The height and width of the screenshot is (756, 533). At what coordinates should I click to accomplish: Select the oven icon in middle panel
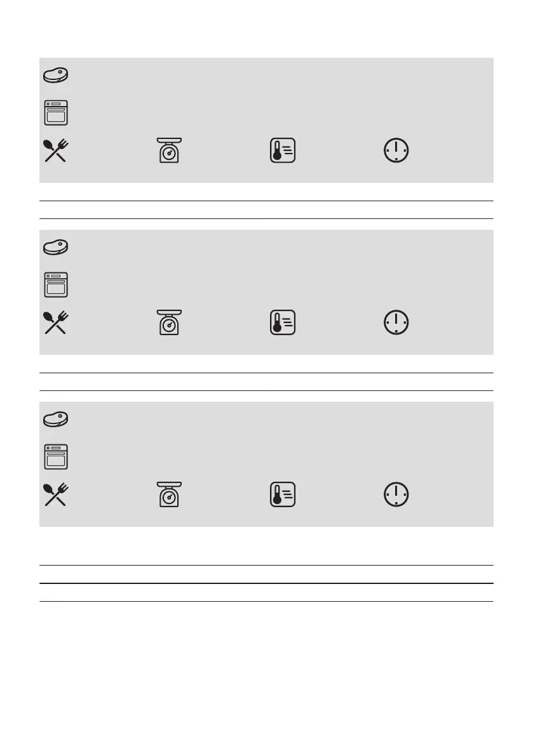pyautogui.click(x=56, y=285)
